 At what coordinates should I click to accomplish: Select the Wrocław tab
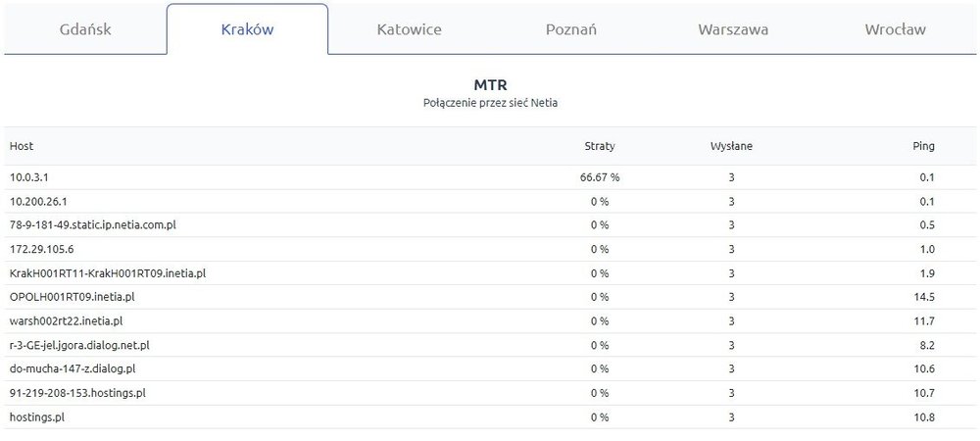click(x=895, y=29)
